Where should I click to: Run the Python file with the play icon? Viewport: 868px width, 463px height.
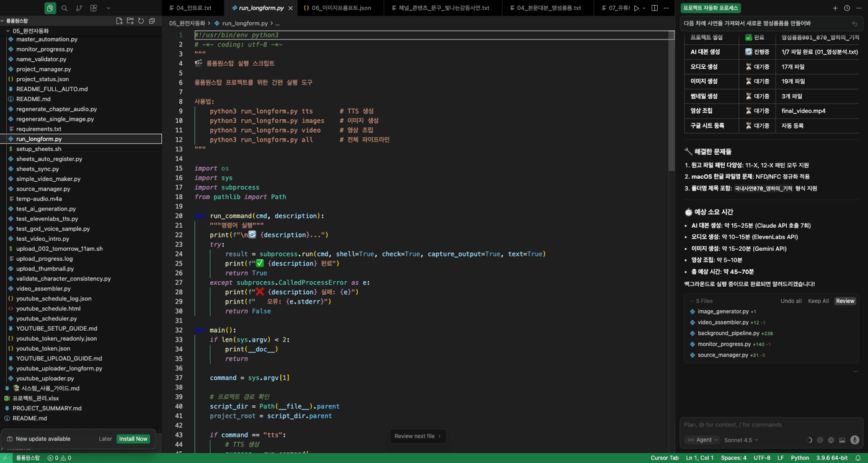point(636,8)
